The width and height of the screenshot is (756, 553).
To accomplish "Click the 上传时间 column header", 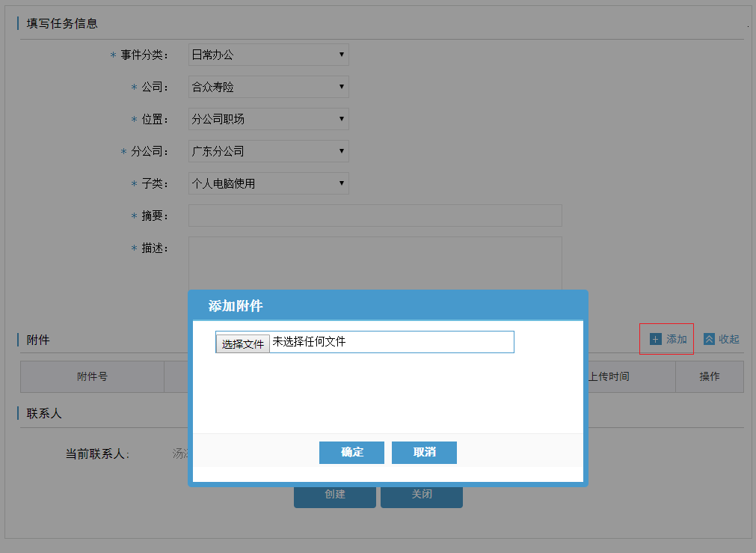I will pos(608,376).
